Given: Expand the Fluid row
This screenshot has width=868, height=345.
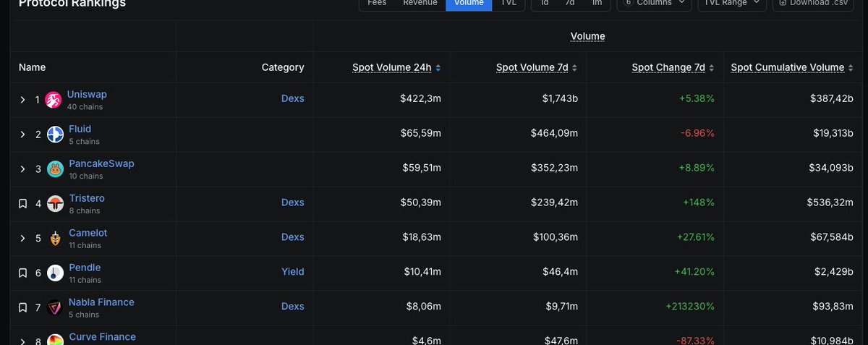Looking at the screenshot, I should coord(22,135).
